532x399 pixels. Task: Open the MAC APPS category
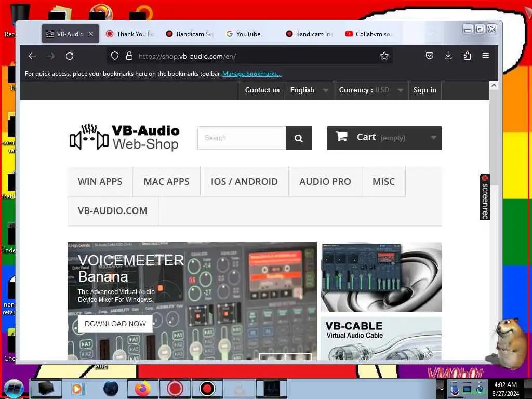tap(167, 182)
